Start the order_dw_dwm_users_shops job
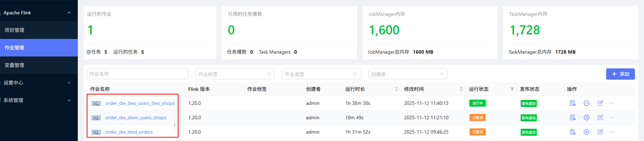 [x=587, y=117]
